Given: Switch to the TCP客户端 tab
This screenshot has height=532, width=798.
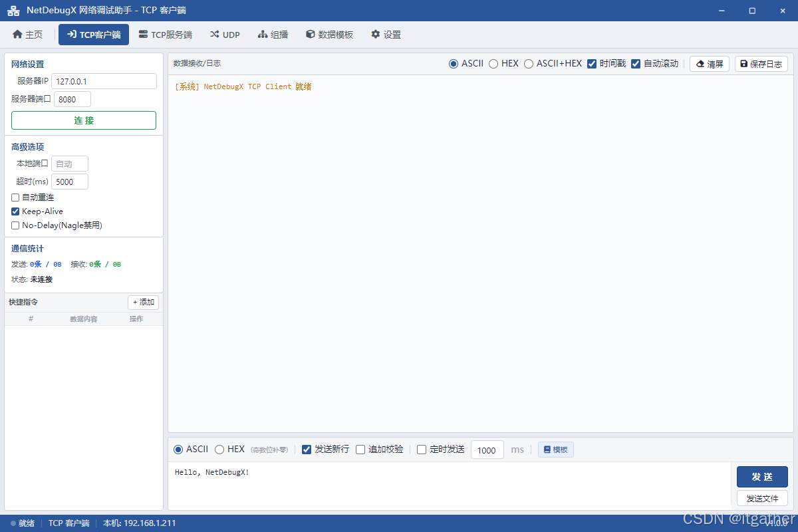Looking at the screenshot, I should 94,35.
